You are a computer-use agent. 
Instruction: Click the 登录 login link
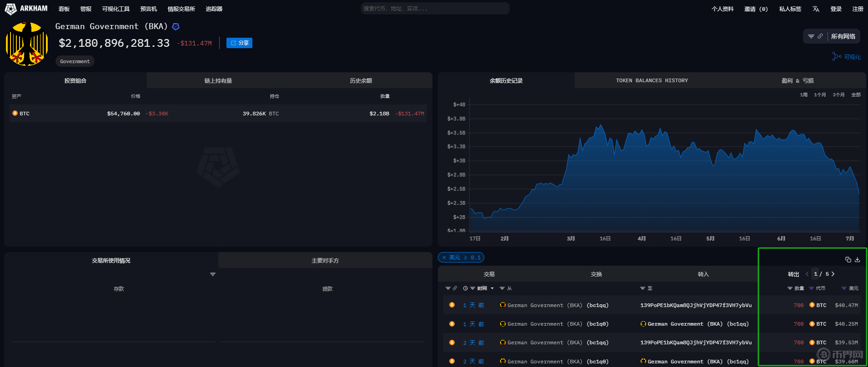point(836,9)
